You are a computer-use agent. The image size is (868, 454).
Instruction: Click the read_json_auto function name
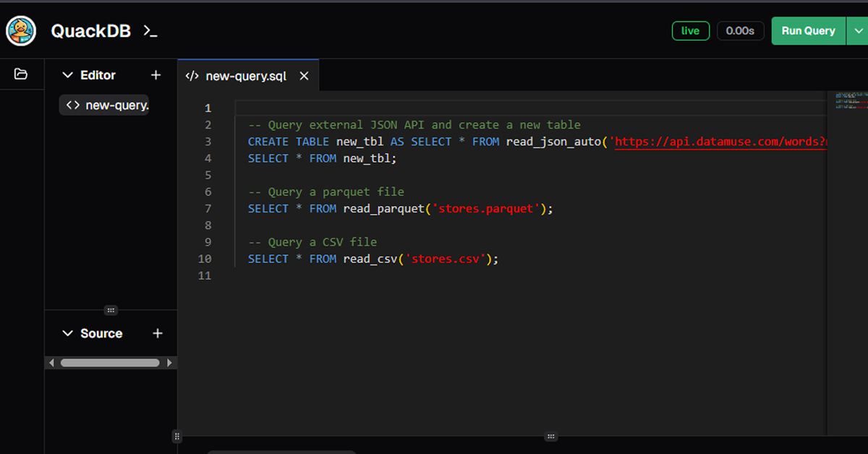tap(553, 142)
